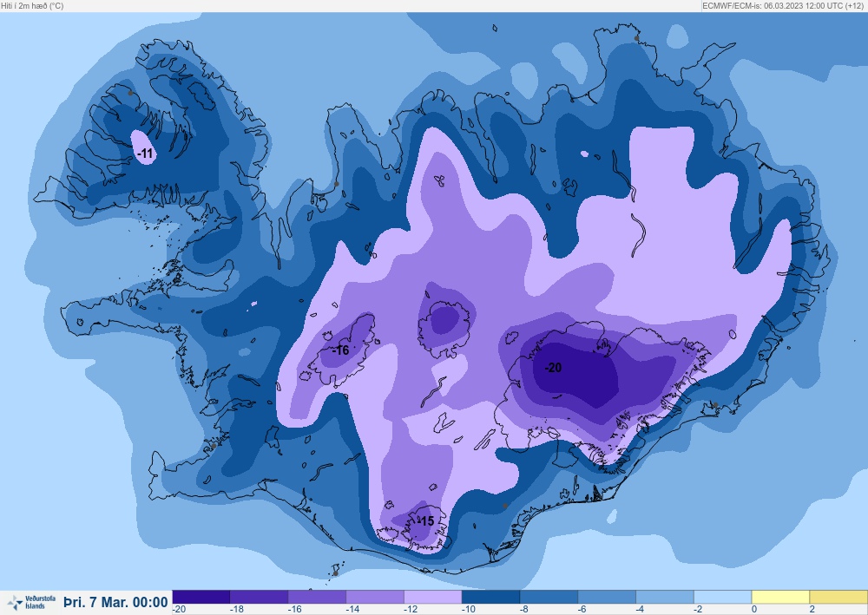Click the Veðurstofa Íslands logo
The height and width of the screenshot is (615, 868).
click(31, 602)
